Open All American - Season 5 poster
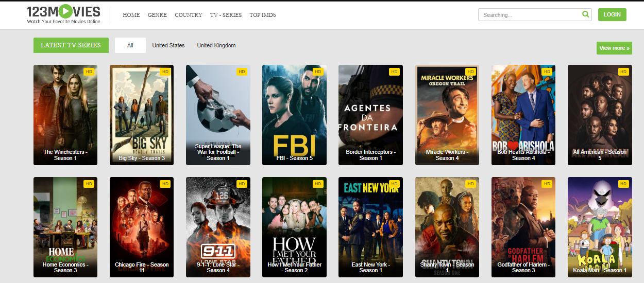Screen dimensions: 644x283 (600, 115)
